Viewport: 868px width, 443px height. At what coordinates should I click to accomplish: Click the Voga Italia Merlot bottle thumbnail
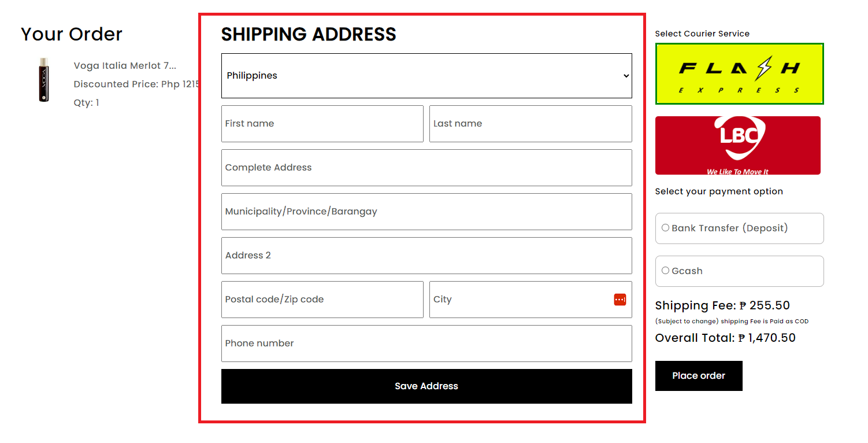point(44,80)
